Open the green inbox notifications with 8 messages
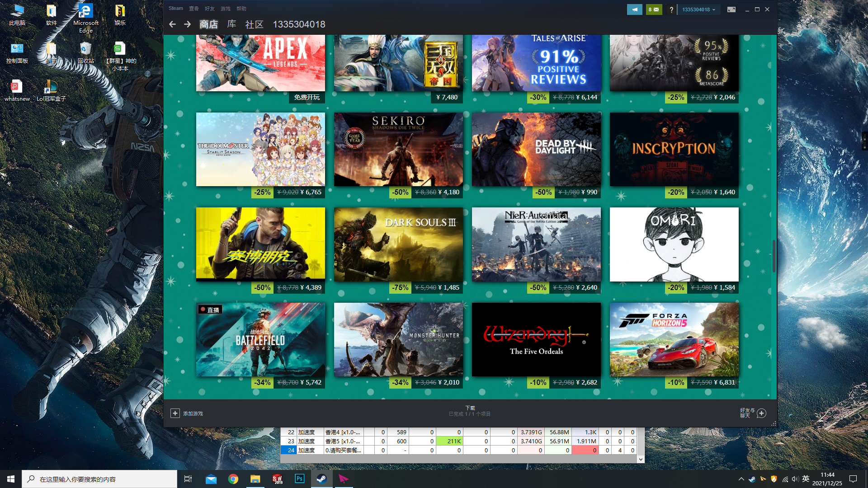The image size is (868, 488). [x=654, y=9]
